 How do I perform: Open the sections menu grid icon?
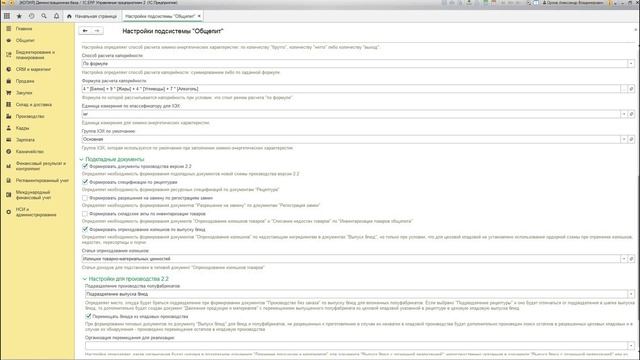7,16
